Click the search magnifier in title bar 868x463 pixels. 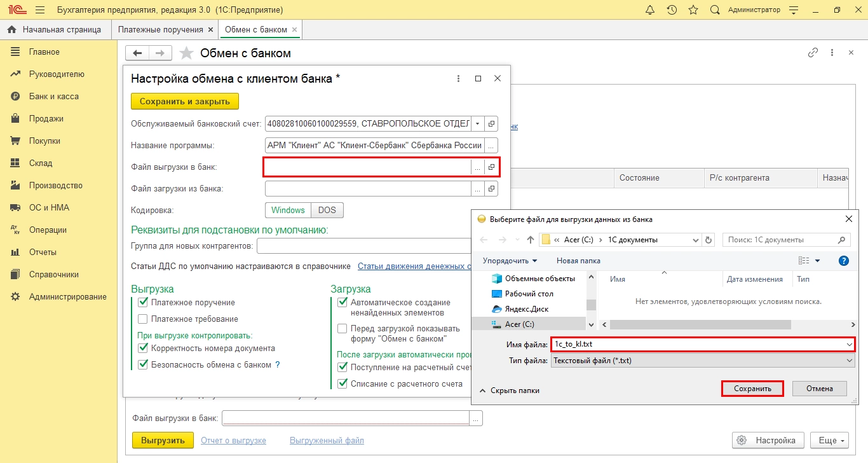click(715, 10)
